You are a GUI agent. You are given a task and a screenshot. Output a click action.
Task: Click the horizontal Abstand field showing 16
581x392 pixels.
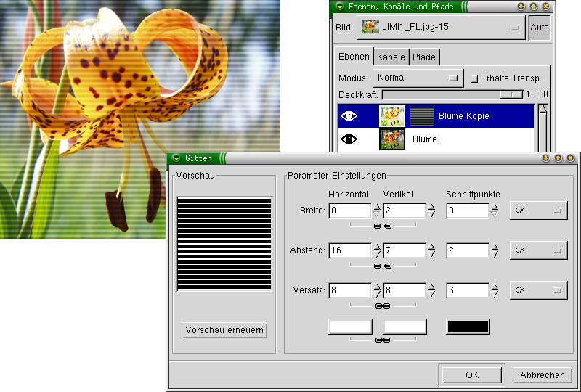point(350,250)
